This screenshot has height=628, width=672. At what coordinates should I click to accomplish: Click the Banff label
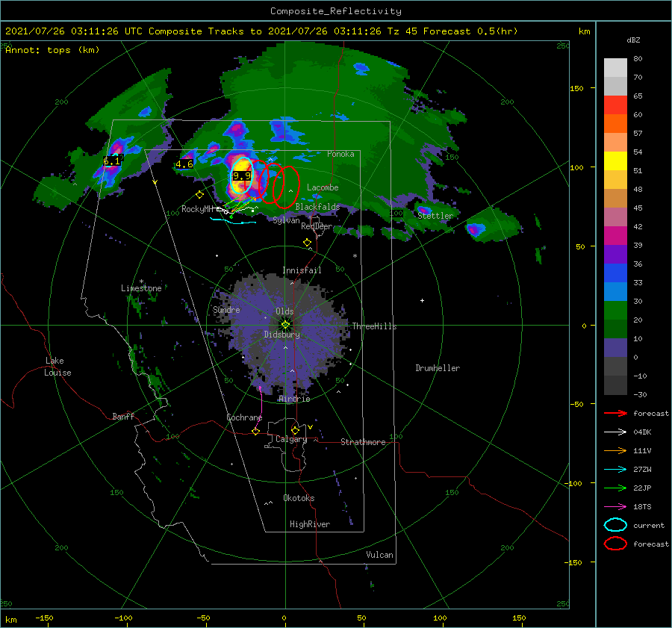(x=123, y=416)
